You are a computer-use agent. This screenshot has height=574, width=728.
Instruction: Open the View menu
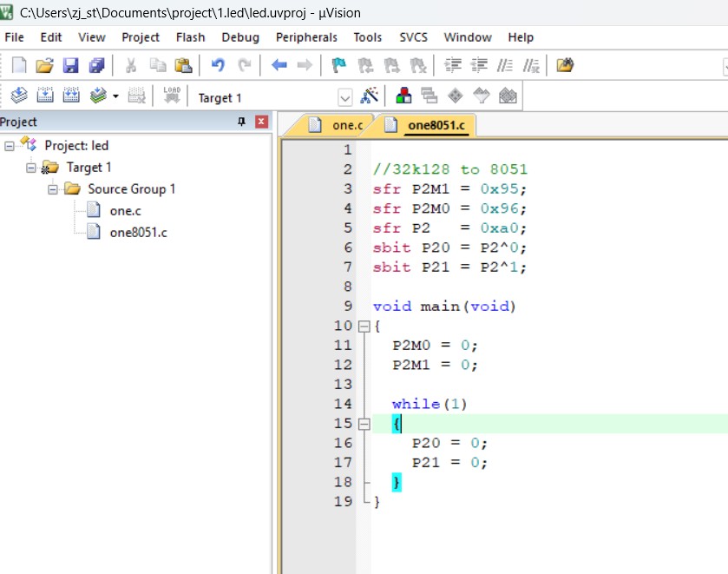coord(91,37)
